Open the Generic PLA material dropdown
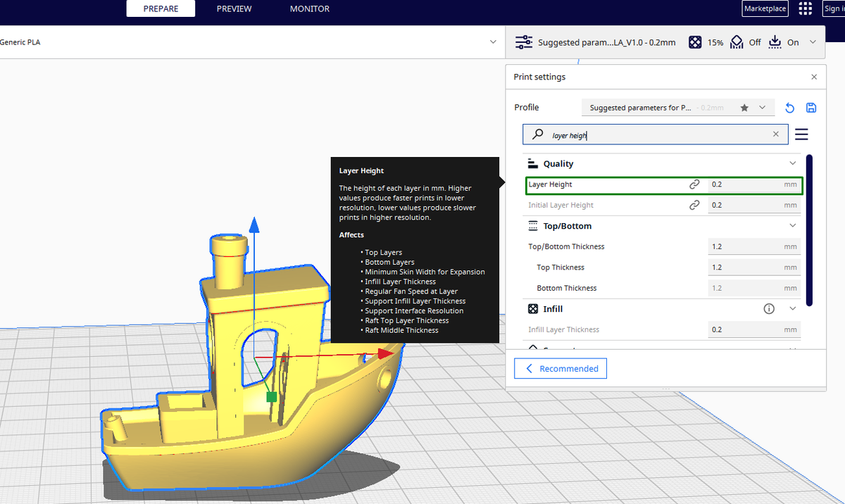The width and height of the screenshot is (845, 504). click(493, 42)
